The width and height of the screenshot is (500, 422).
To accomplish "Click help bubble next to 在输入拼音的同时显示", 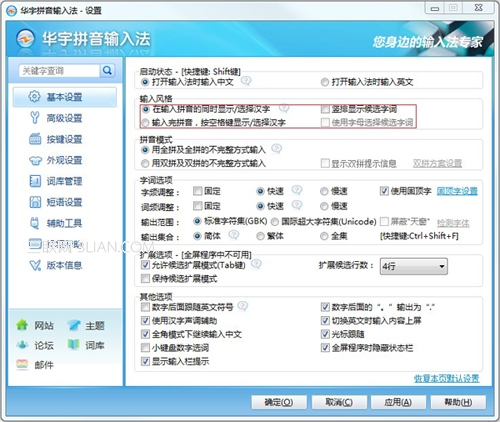I will pos(284,108).
